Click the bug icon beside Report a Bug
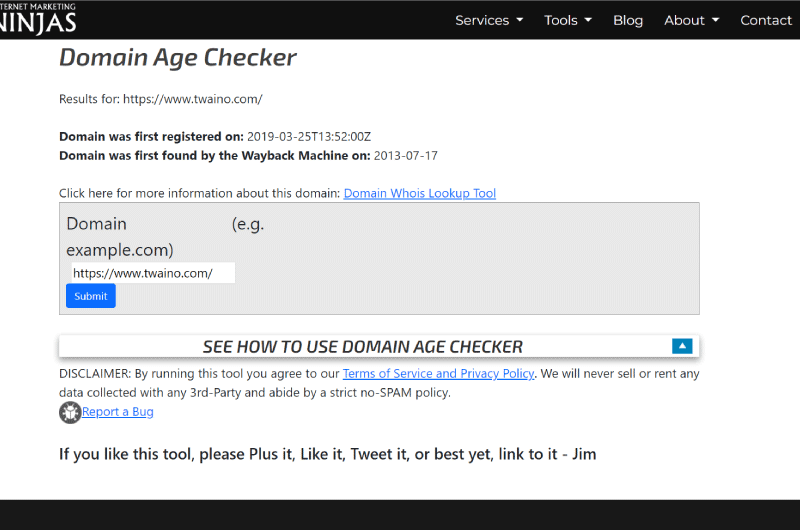 coord(70,412)
